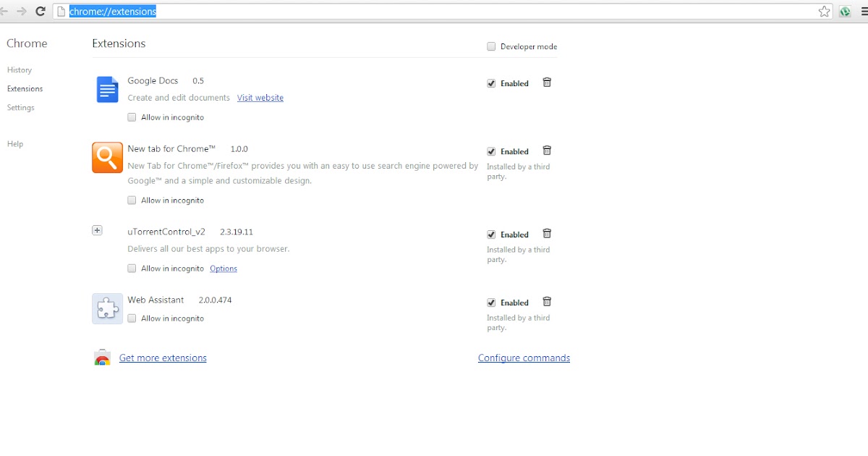
Task: Allow New tab for Chrome in incognito
Action: 132,200
